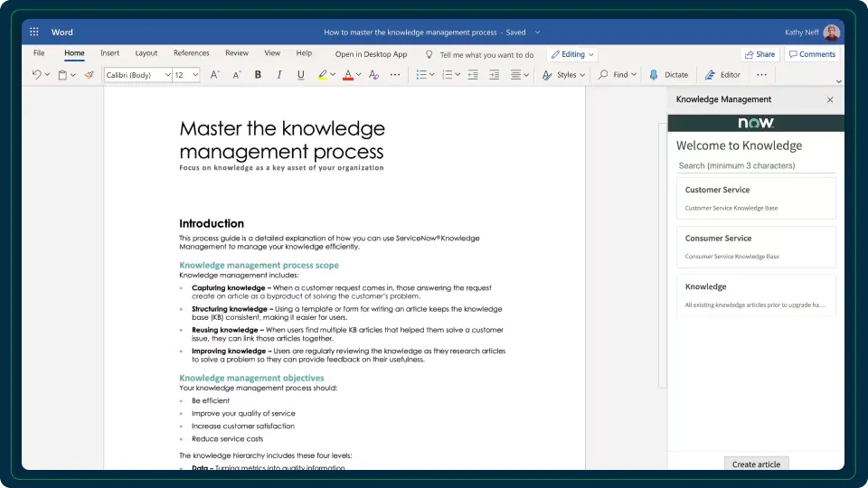868x488 pixels.
Task: Apply the yellow text highlight color
Action: (322, 75)
